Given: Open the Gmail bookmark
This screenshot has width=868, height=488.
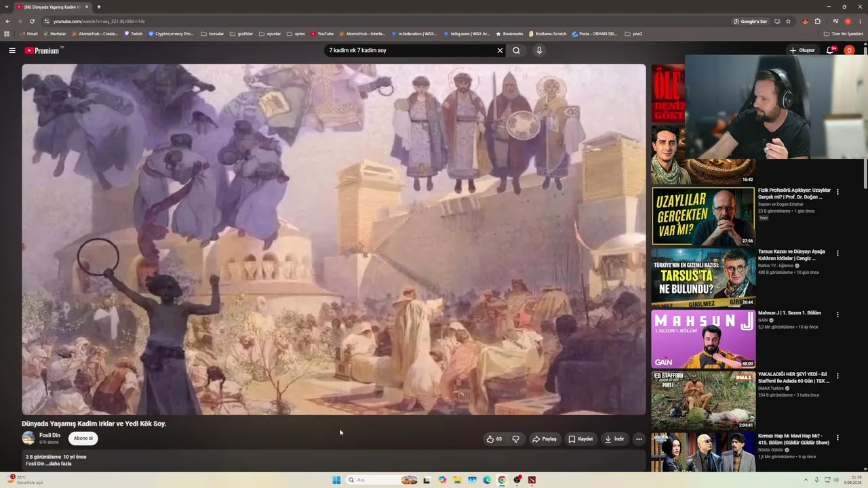Looking at the screenshot, I should coord(28,34).
